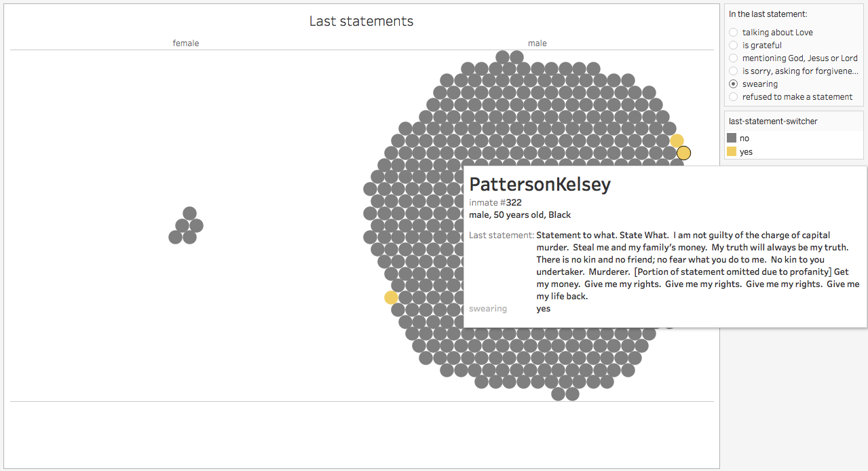Viewport: 868px width, 471px height.
Task: Click the yellow circle at cluster's upper right
Action: 677,140
